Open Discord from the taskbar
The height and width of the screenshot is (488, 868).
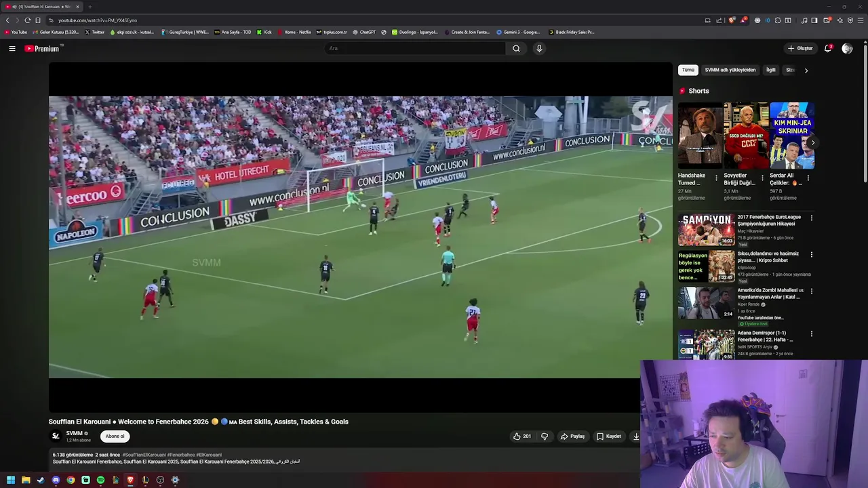(56, 480)
